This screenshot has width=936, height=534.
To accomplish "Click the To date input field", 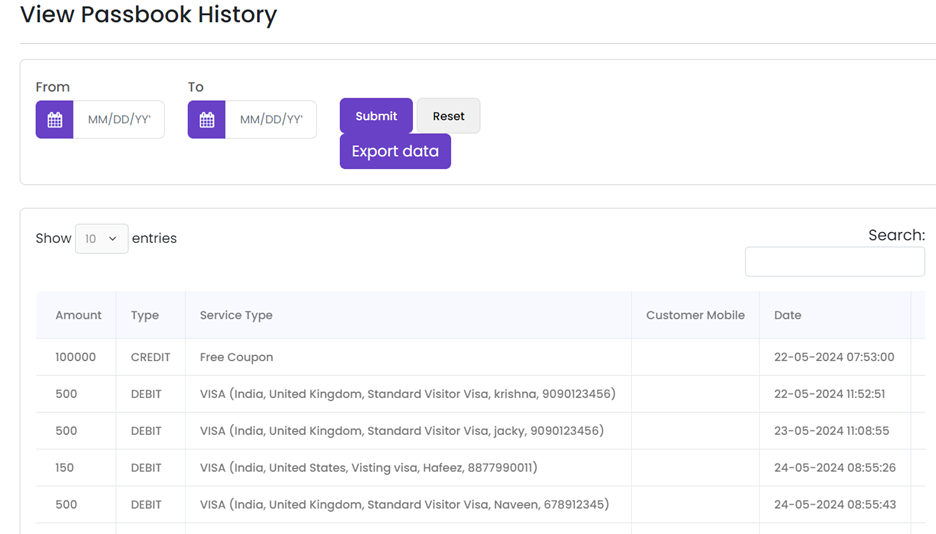I will pos(271,119).
